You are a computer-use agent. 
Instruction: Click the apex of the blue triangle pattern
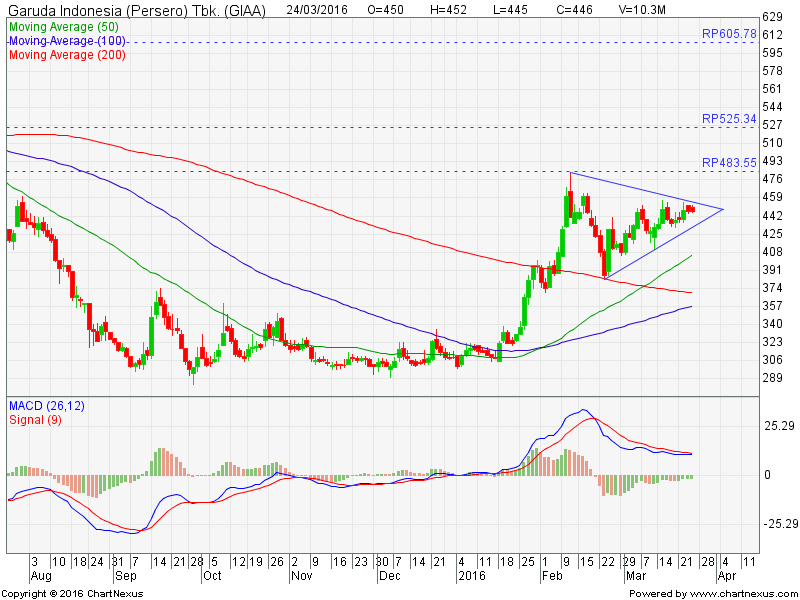tap(723, 209)
